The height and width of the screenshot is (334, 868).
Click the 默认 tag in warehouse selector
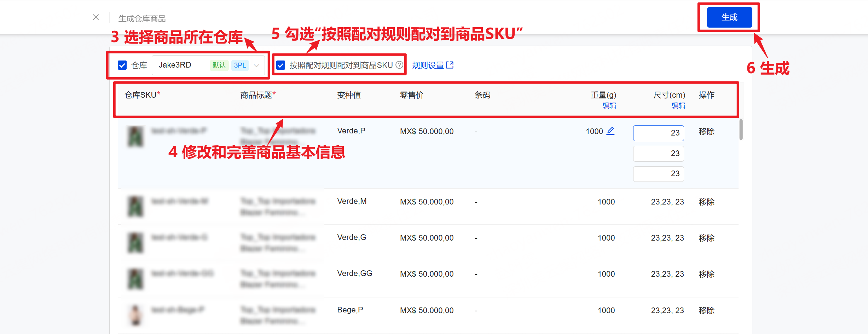[x=219, y=65]
